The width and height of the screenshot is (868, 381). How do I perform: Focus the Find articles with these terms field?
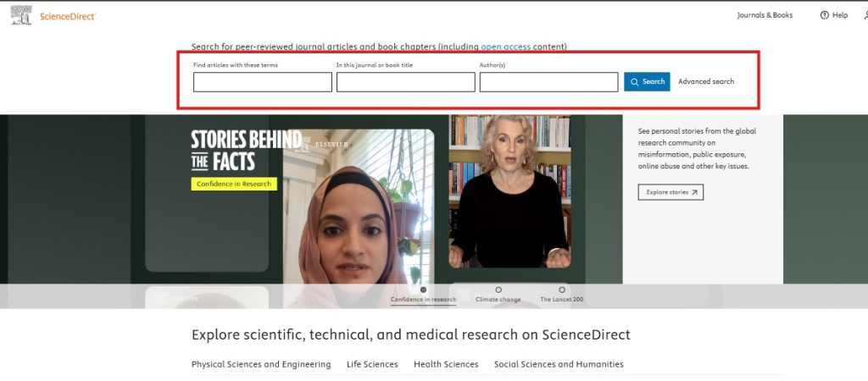(x=263, y=82)
